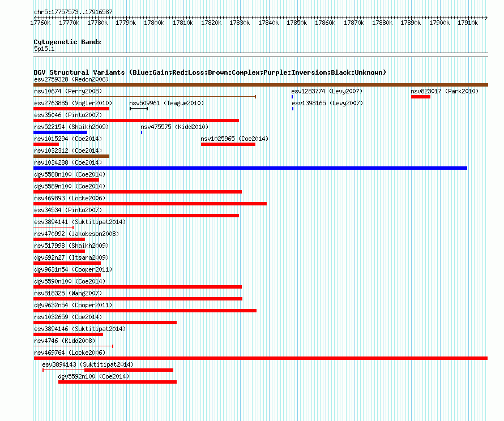Click the nsv818325 (Wang2007) label
504x421 pixels.
(68, 293)
